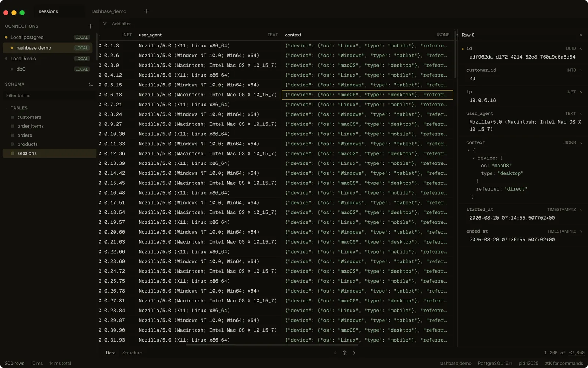Image resolution: width=588 pixels, height=368 pixels.
Task: Click the id field expand arrow
Action: pos(581,49)
